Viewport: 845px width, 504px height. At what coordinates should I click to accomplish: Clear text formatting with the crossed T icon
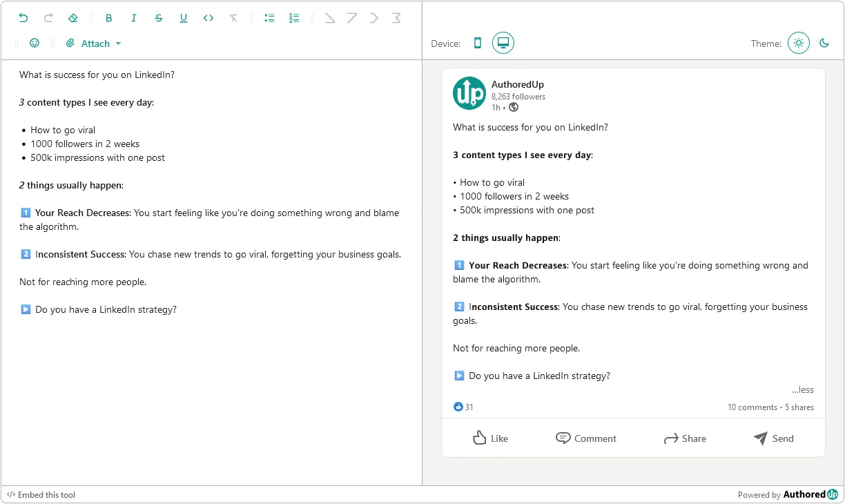tap(233, 18)
